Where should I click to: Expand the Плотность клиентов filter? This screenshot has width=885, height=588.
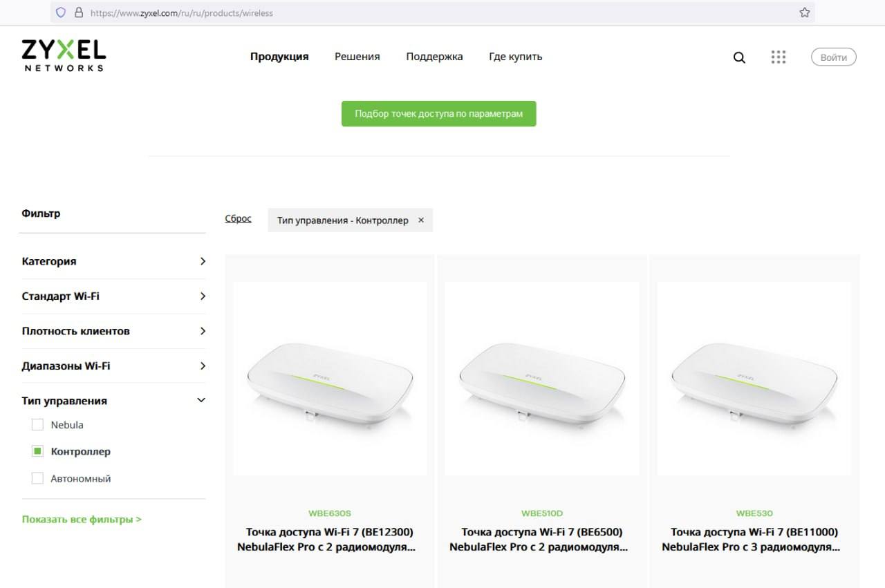click(x=114, y=331)
